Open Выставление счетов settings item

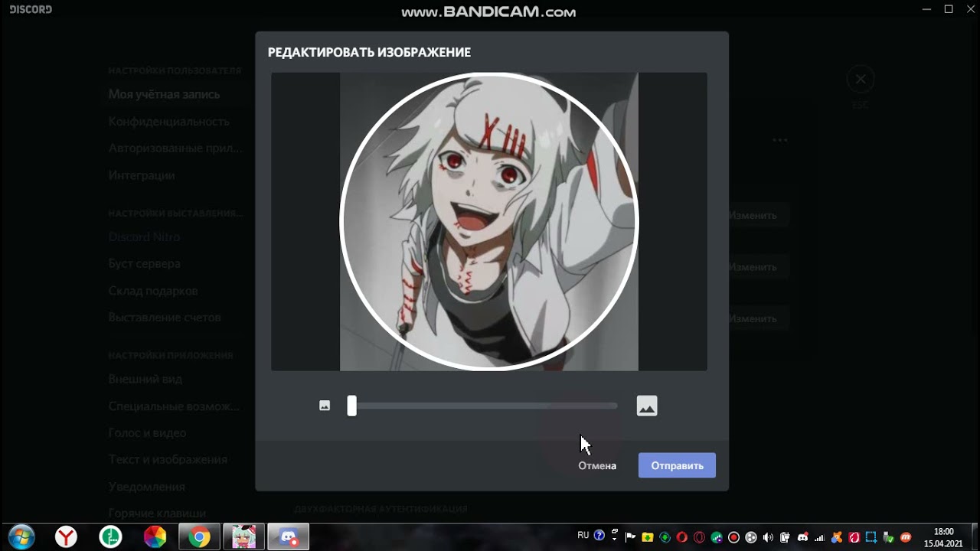[165, 317]
